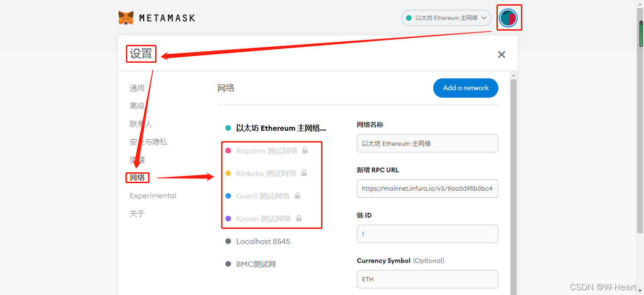Click the lock icon next to Rinkeby
This screenshot has width=644, height=295.
304,173
